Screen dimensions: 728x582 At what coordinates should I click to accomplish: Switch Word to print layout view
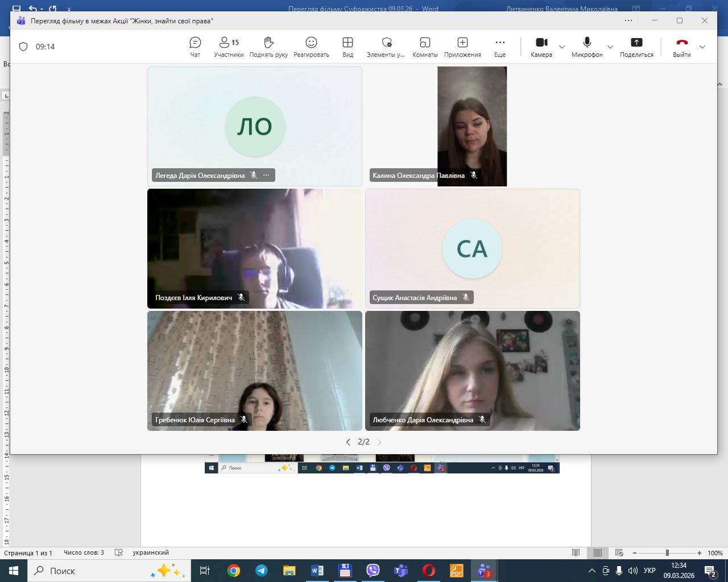598,553
